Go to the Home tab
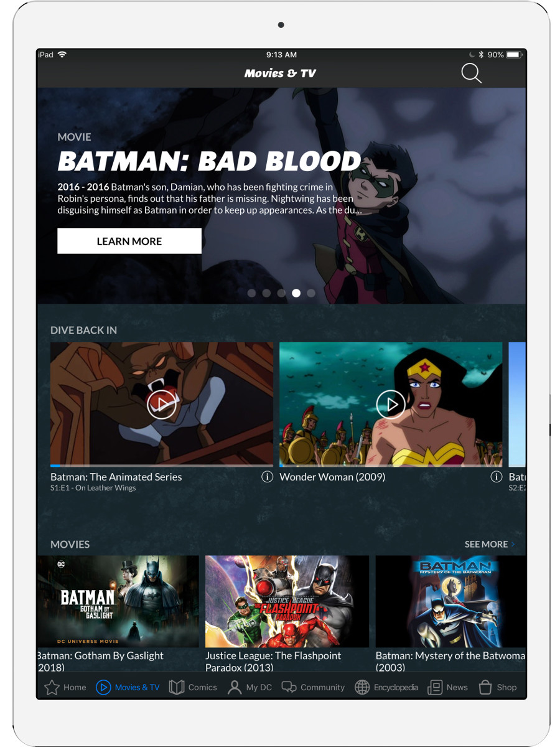Viewport: 560px width, 750px height. 65,687
